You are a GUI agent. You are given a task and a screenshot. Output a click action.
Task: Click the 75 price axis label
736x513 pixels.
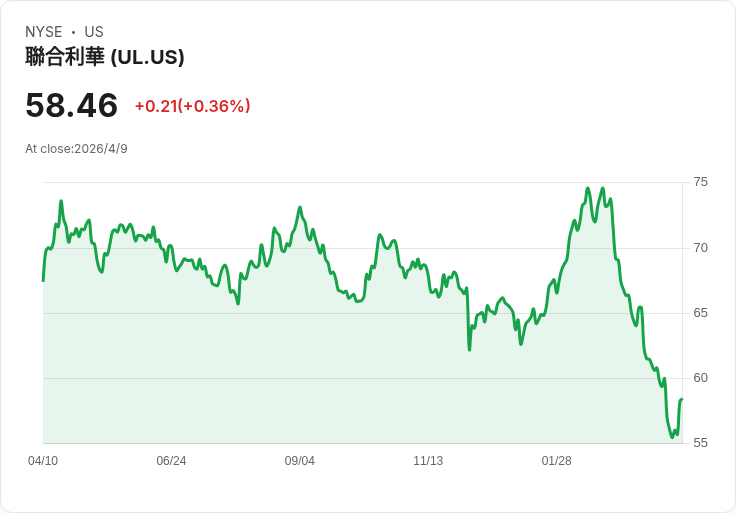pos(700,182)
